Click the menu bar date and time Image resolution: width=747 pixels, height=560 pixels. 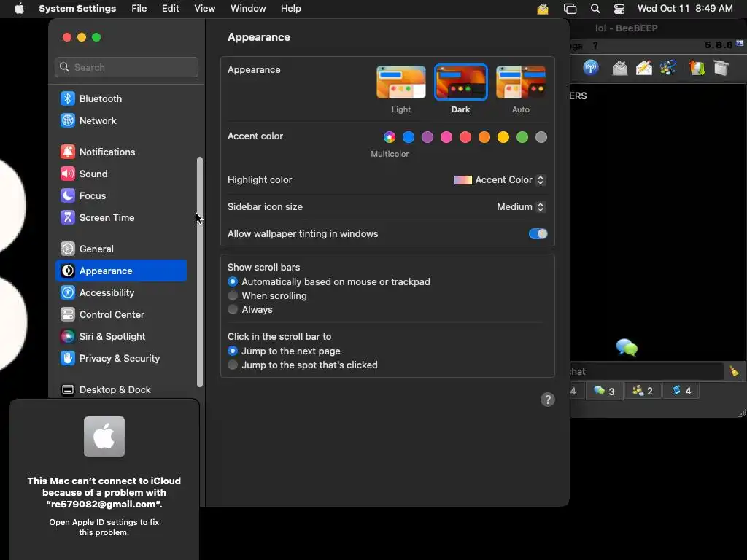click(685, 9)
